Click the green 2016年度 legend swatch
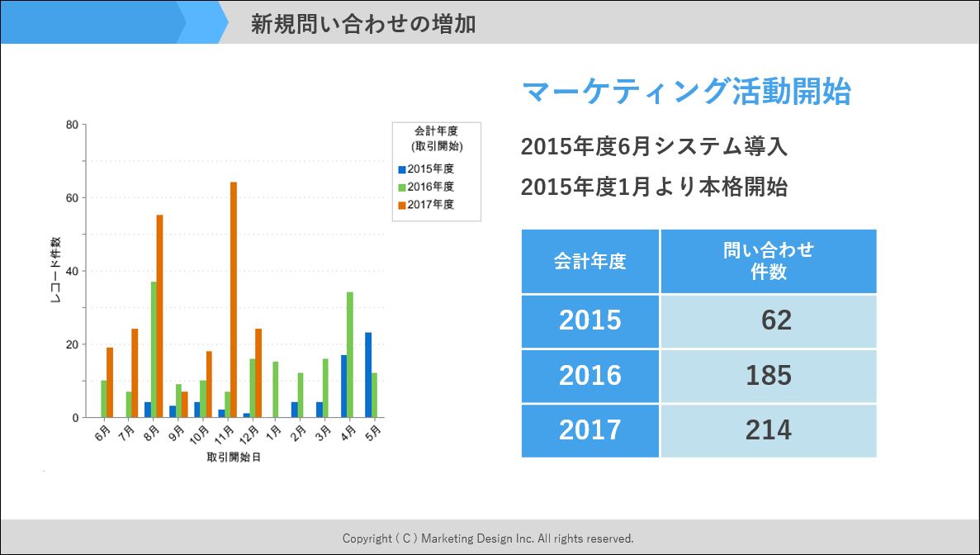This screenshot has width=980, height=555. [x=402, y=187]
